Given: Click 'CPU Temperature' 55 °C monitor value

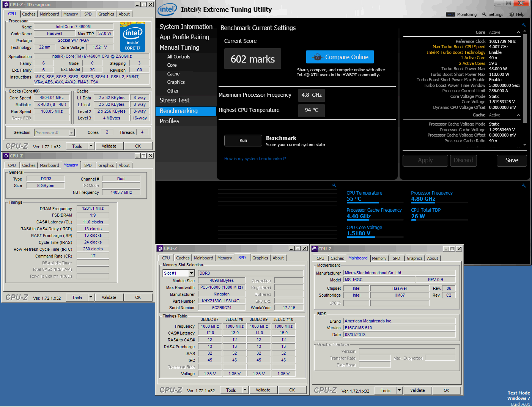Looking at the screenshot, I should tap(354, 199).
